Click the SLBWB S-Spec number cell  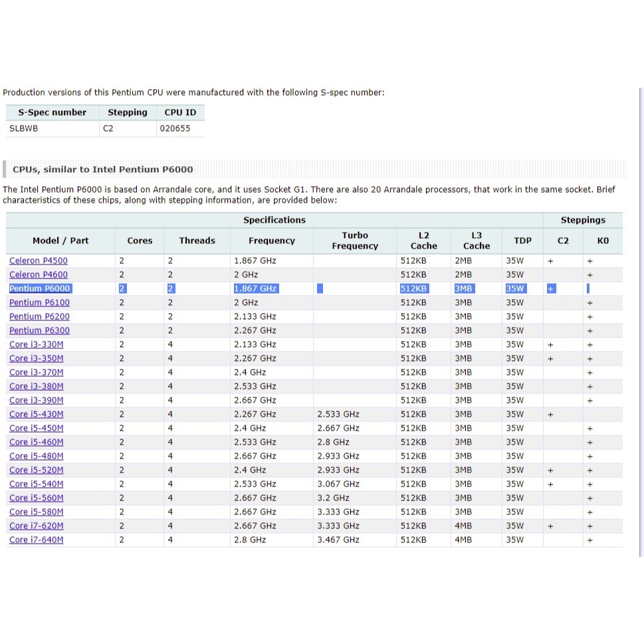[x=24, y=128]
